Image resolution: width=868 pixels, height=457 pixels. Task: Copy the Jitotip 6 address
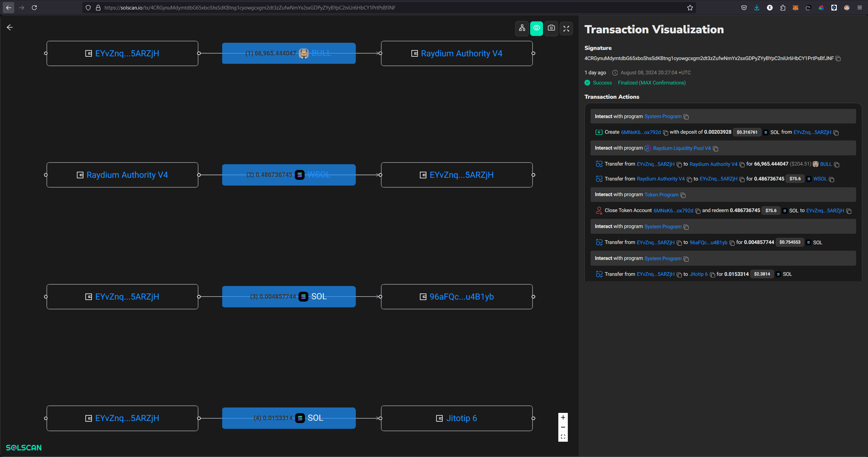pyautogui.click(x=712, y=274)
